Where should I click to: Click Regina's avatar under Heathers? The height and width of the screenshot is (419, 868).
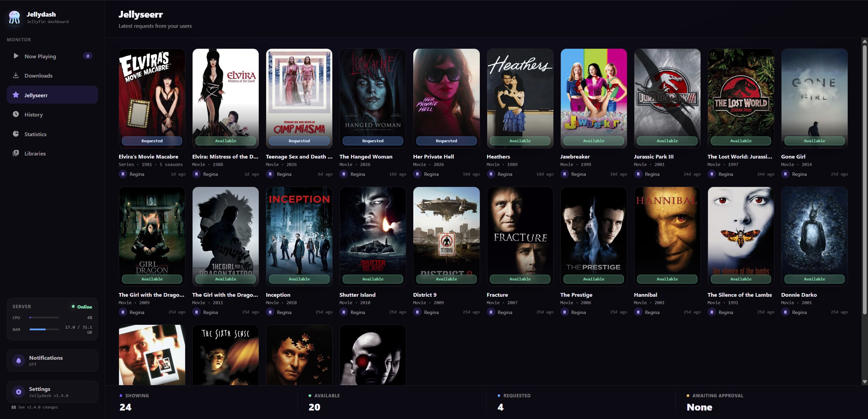coord(491,174)
